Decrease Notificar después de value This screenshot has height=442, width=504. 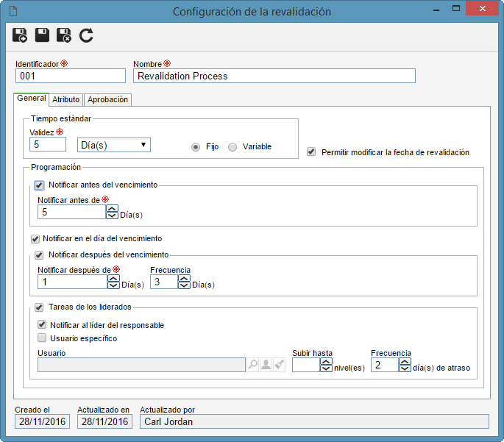[113, 285]
